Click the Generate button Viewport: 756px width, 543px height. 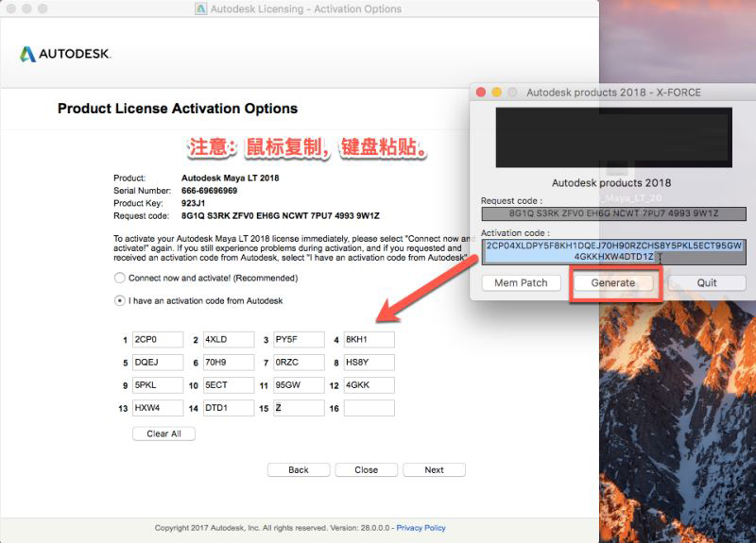pos(613,282)
